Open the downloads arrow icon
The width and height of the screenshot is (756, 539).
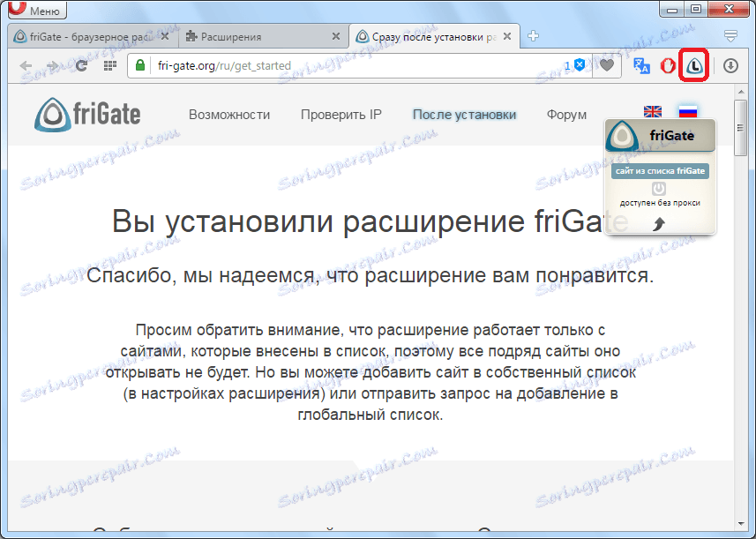tap(731, 65)
